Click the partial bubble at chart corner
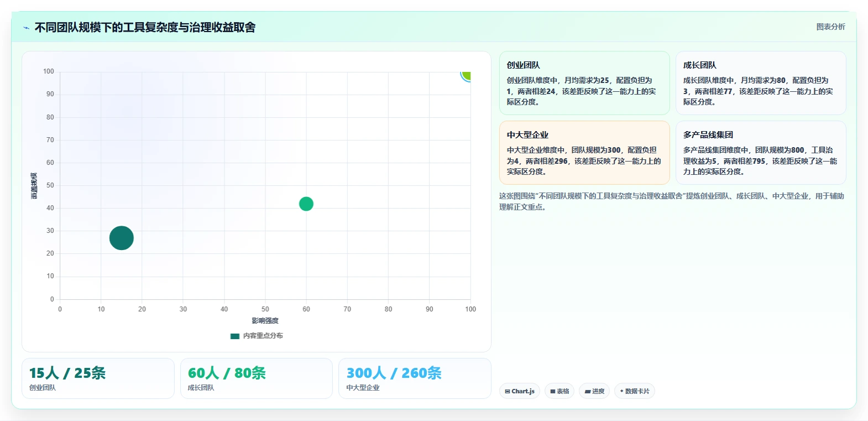The image size is (868, 421). [466, 76]
